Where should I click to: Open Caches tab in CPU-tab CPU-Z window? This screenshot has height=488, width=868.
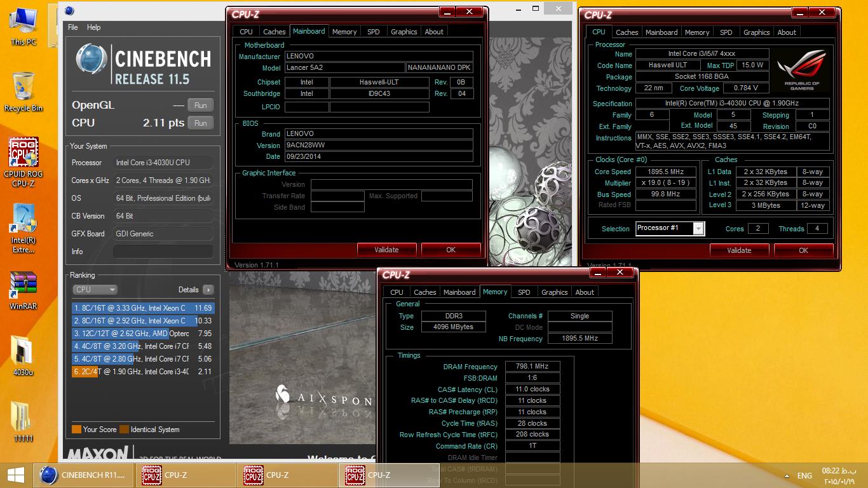627,32
